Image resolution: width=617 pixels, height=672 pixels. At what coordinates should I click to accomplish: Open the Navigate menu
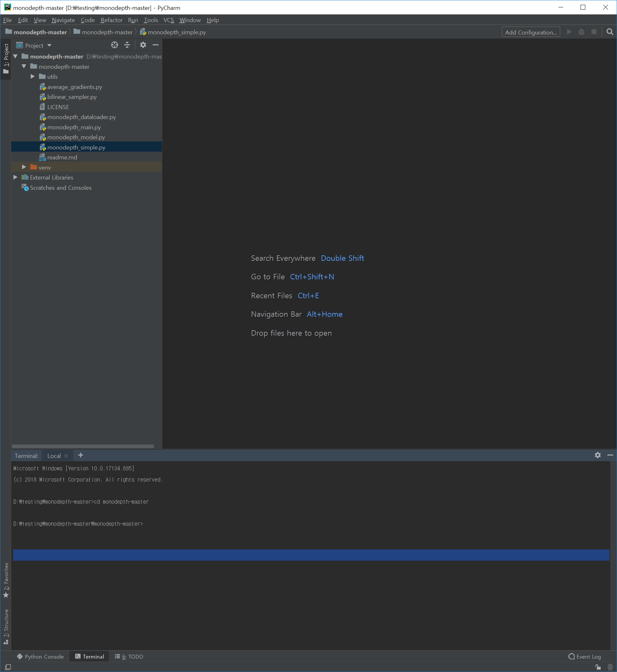tap(63, 20)
